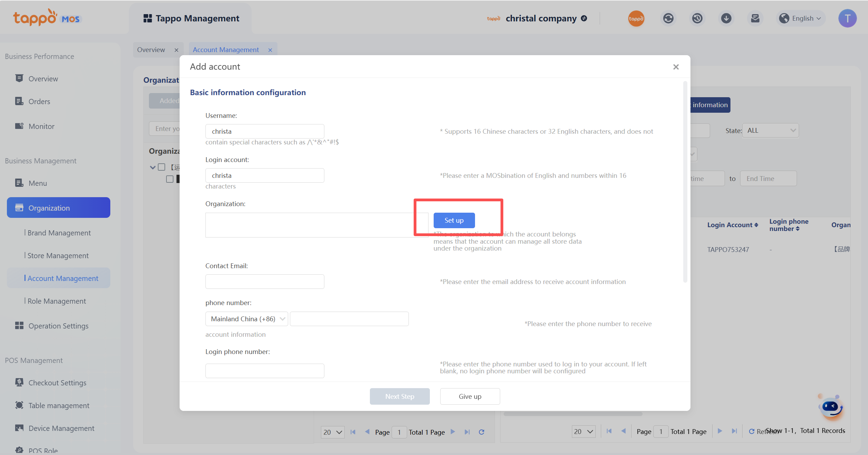
Task: Click the user avatar T icon
Action: pos(847,18)
